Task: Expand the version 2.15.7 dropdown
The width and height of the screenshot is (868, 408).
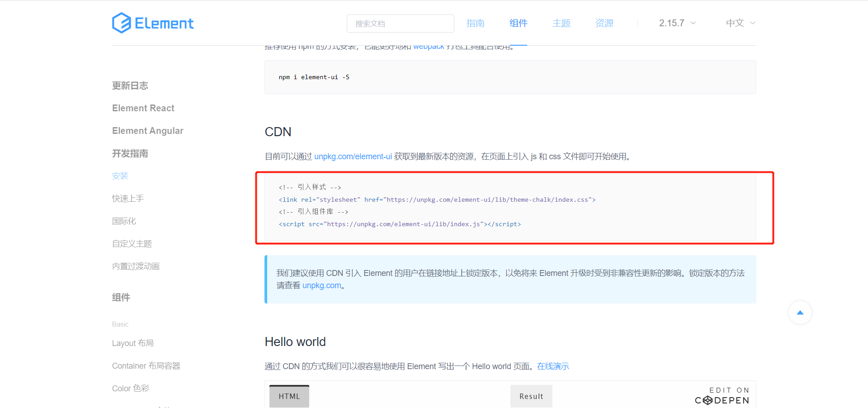Action: click(676, 23)
